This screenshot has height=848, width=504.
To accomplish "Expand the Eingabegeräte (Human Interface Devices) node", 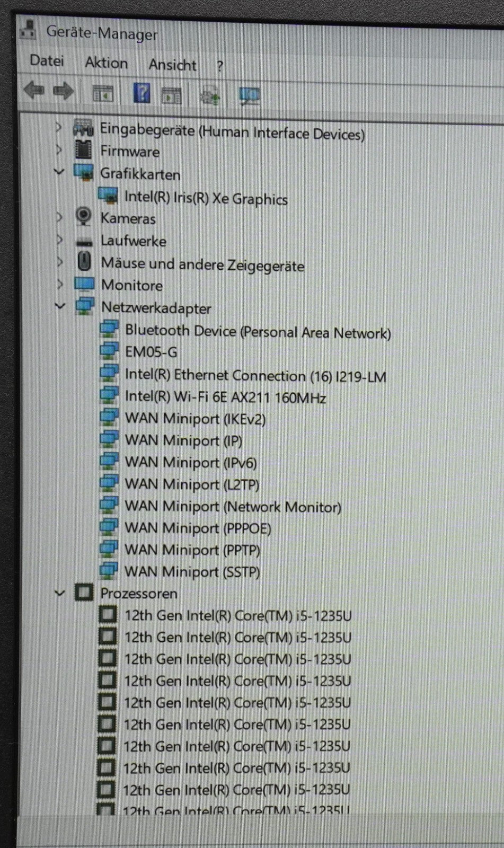I will point(59,128).
